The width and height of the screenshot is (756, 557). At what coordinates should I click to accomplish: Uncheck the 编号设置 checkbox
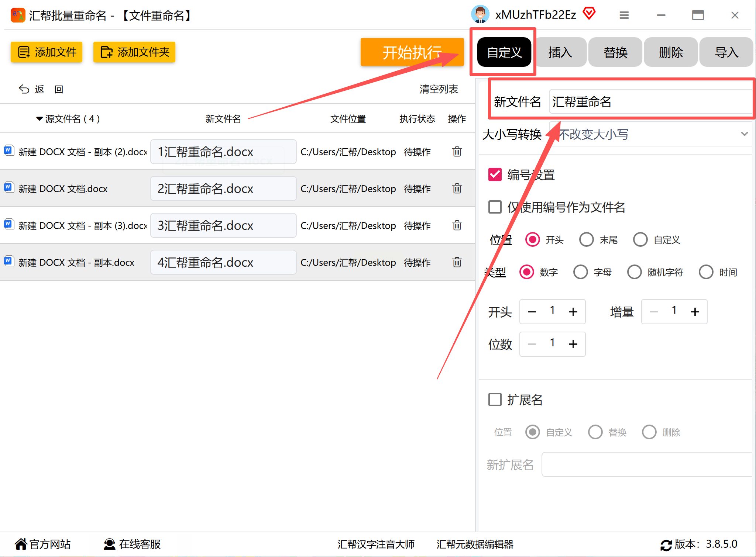(x=495, y=174)
